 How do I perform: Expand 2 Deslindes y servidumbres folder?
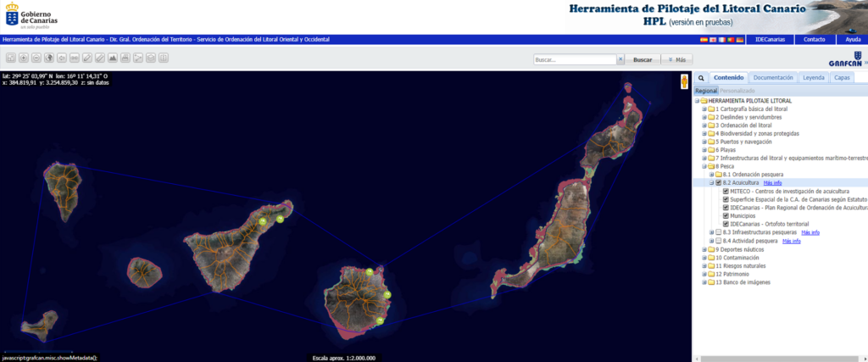(704, 117)
